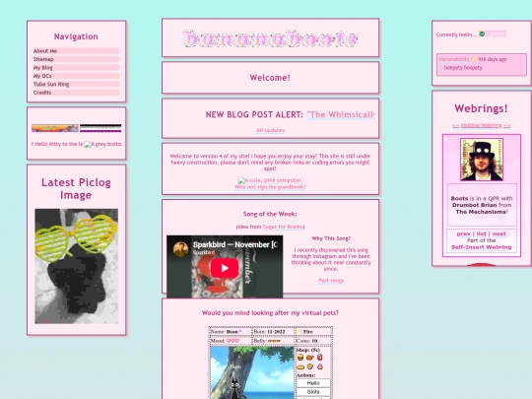Click the Hello Kitty scrolling marquee text

click(57, 144)
